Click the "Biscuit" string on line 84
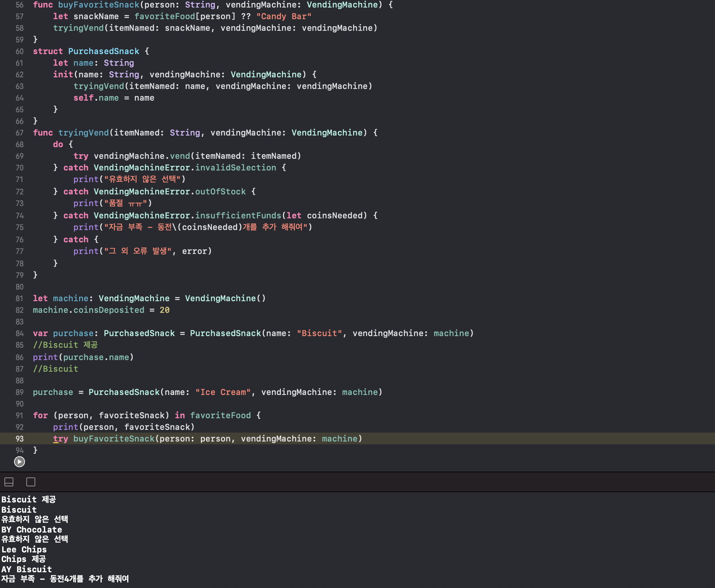Screen dimensions: 715x588 319,333
